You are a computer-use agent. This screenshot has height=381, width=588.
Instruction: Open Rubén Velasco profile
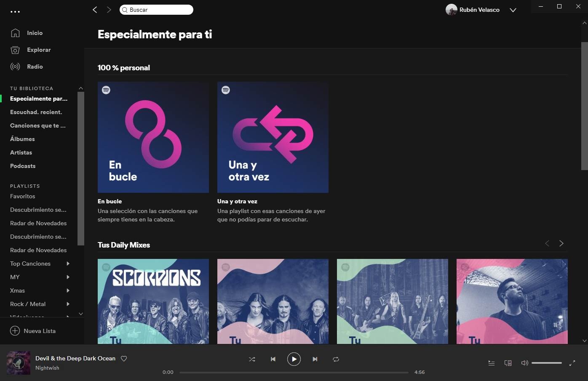point(473,10)
